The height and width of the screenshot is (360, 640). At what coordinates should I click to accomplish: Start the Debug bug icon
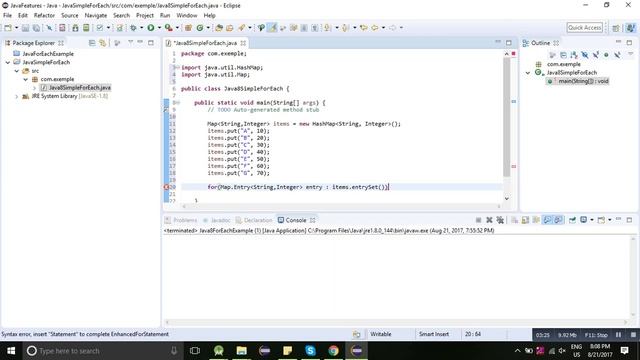(x=133, y=28)
